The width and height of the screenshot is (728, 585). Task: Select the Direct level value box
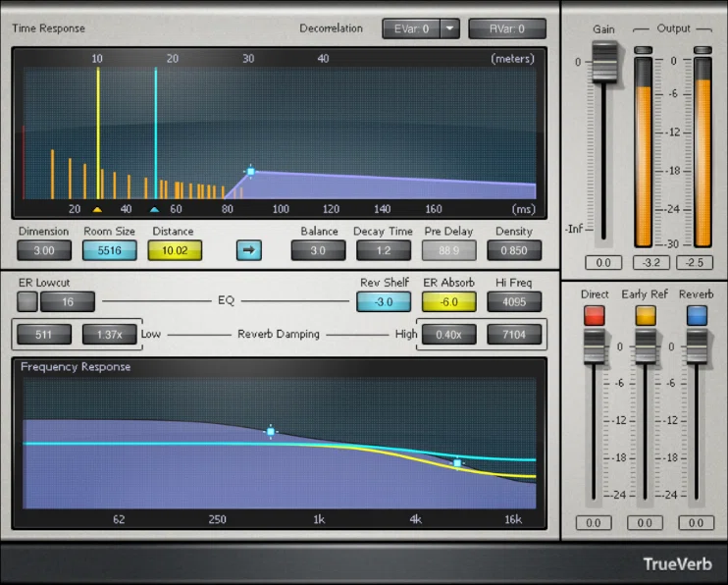tap(594, 523)
